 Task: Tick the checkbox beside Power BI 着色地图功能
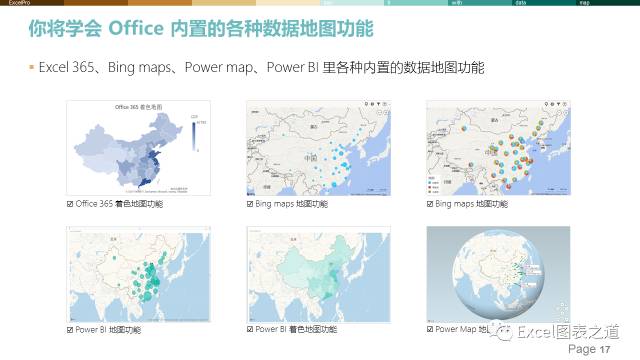(250, 329)
